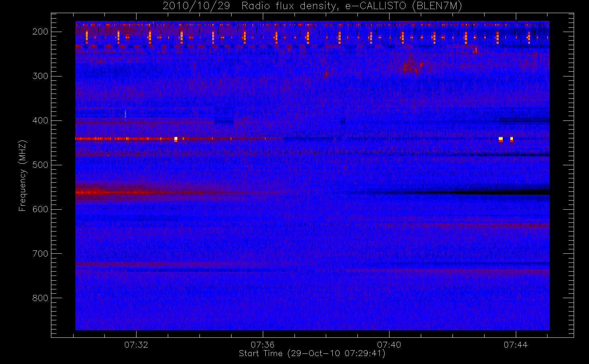Select the 400 frequency tick label
Screen dimensions: 589x364
coord(40,120)
